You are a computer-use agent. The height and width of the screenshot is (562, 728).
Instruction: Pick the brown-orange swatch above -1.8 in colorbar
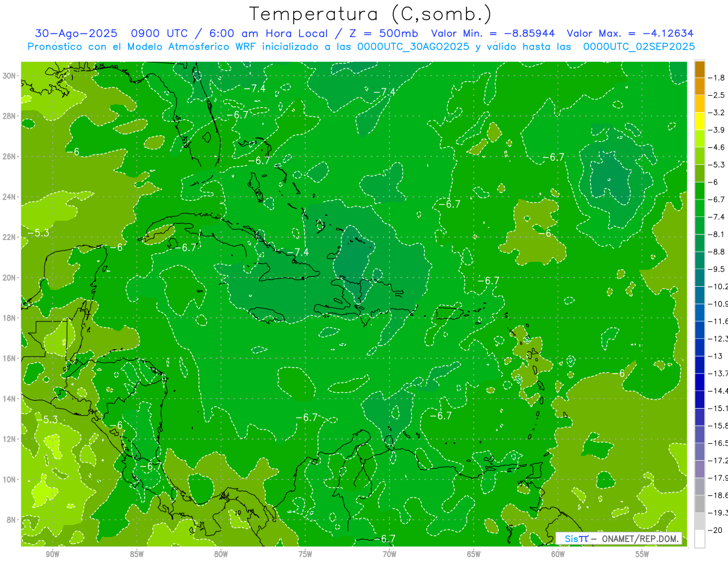point(699,70)
